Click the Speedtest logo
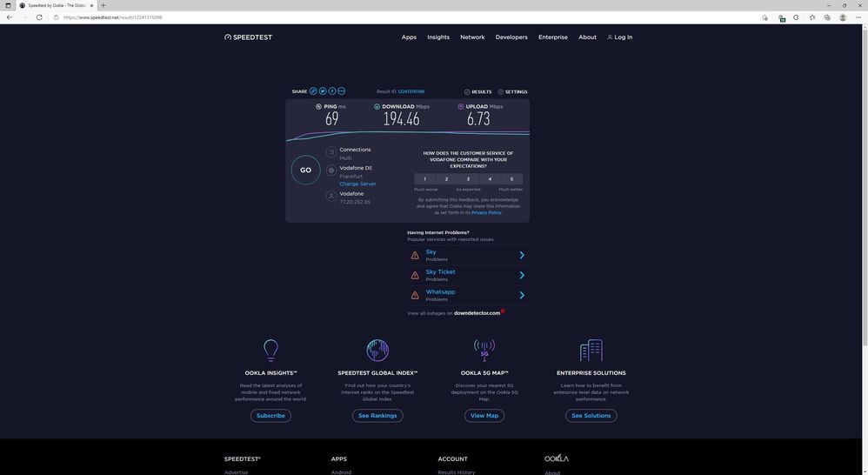 click(x=248, y=37)
